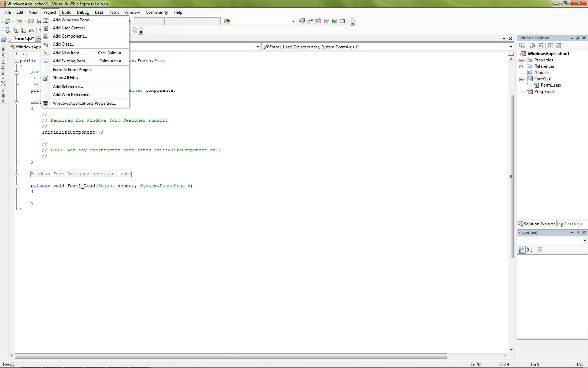Click the Open File folder icon
Image resolution: width=588 pixels, height=368 pixels.
[31, 21]
